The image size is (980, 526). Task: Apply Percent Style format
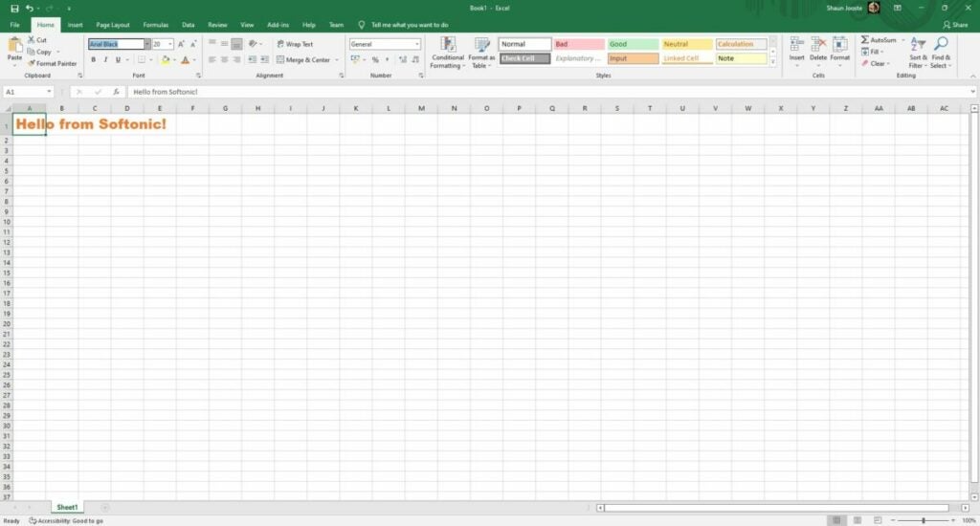[375, 59]
